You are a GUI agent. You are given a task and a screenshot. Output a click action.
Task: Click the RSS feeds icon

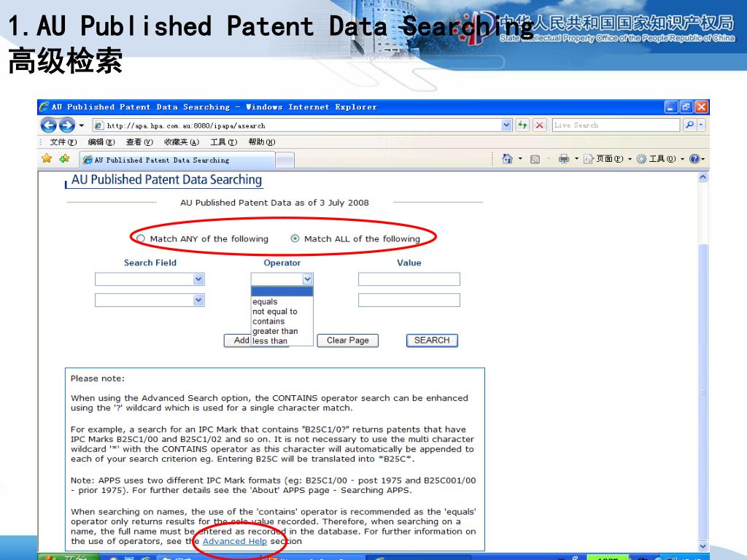pos(535,159)
